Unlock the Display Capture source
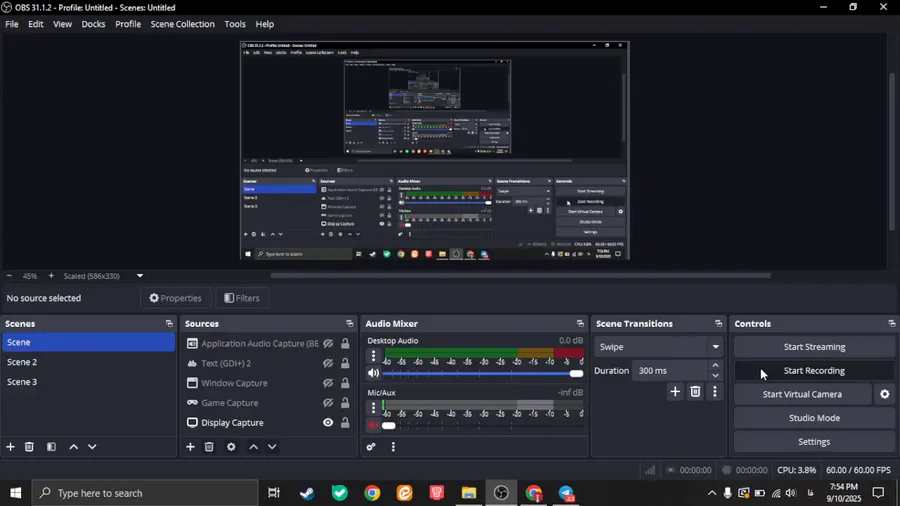 click(x=345, y=422)
